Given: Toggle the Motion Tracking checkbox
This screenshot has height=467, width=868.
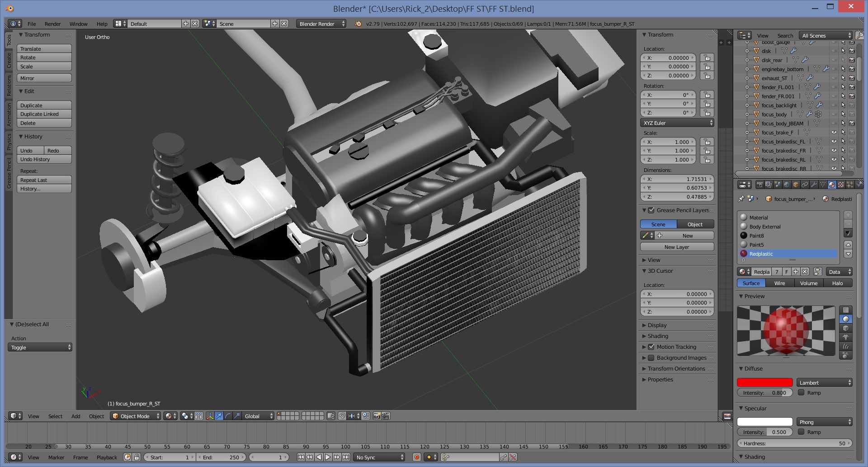Looking at the screenshot, I should [x=651, y=347].
